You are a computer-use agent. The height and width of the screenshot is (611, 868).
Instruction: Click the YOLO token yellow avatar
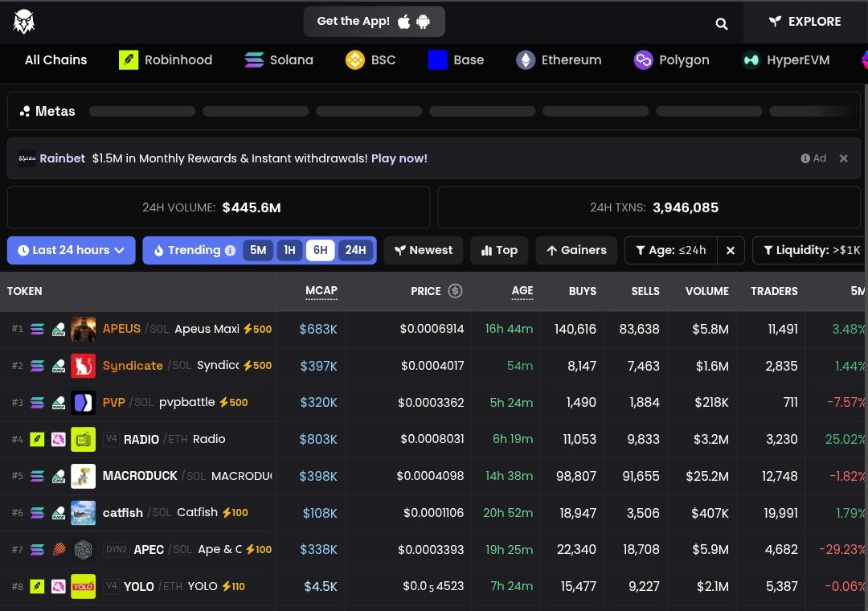[83, 586]
